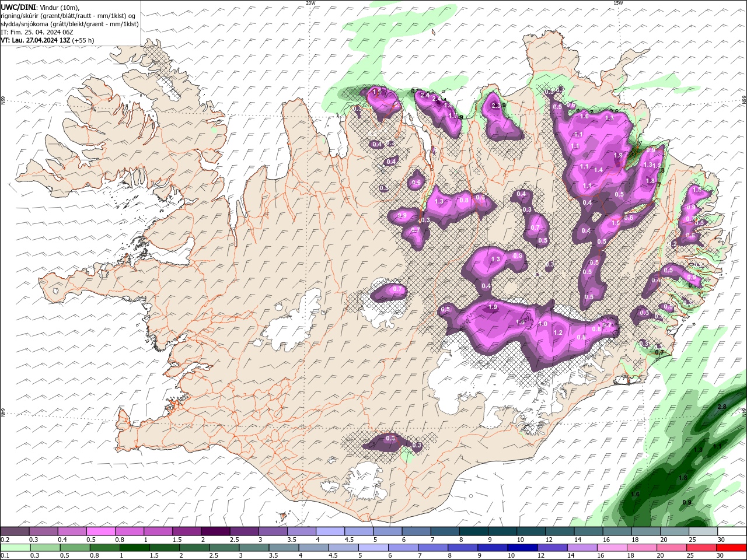Image resolution: width=747 pixels, height=560 pixels.
Task: Pick the pink rain swatch labeled 18
Action: [641, 548]
